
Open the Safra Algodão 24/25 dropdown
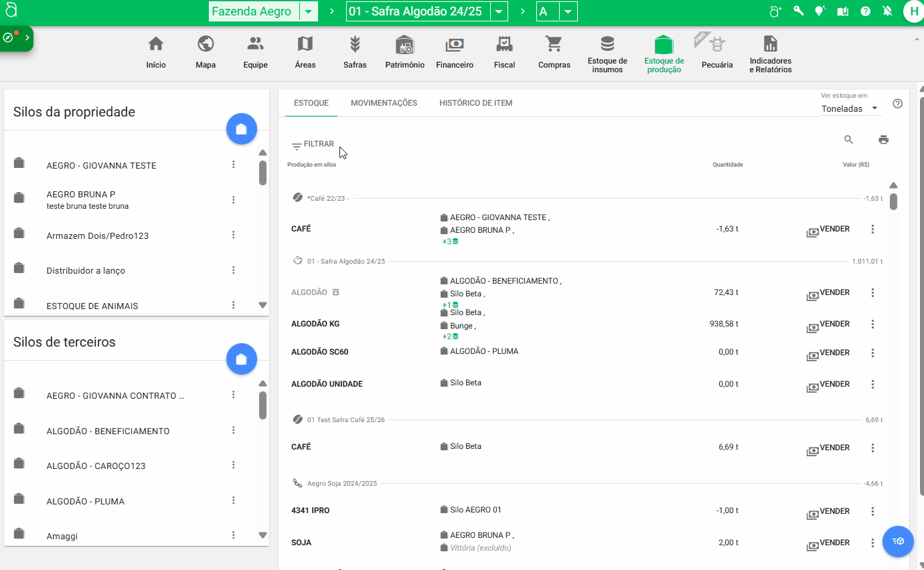click(499, 11)
